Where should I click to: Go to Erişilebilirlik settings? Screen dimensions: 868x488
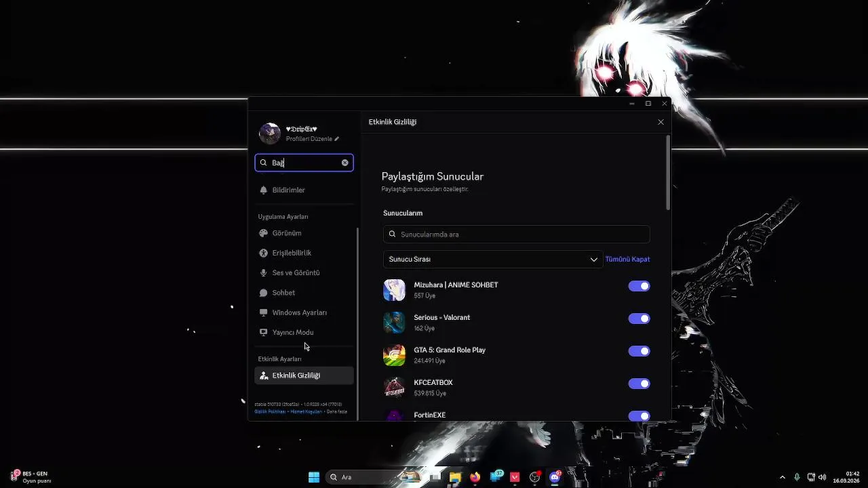(304, 253)
